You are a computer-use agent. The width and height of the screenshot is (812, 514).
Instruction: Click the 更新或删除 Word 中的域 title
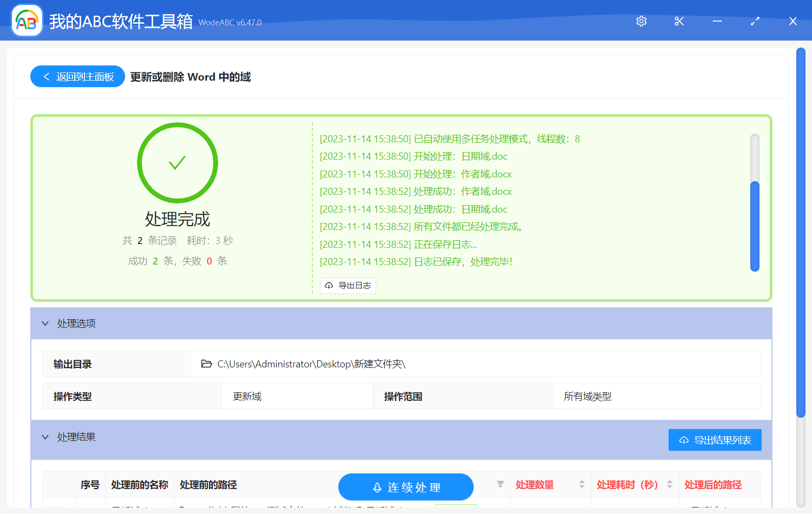click(191, 76)
